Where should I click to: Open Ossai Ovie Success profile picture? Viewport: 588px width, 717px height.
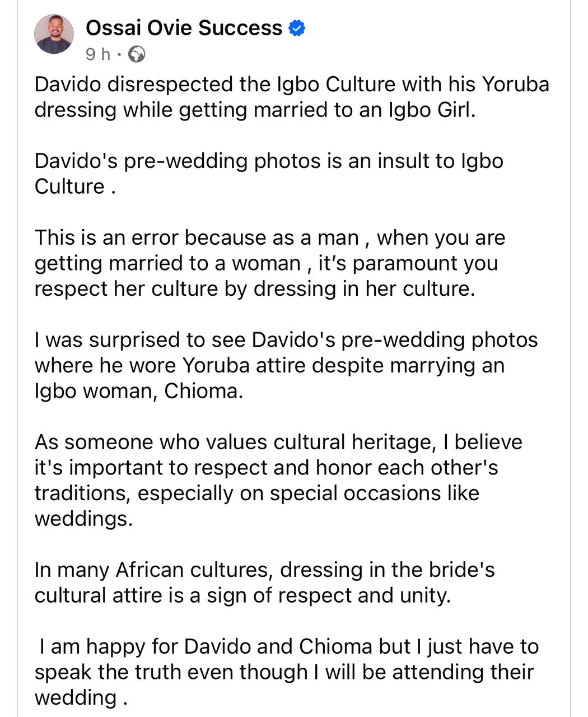(x=54, y=34)
